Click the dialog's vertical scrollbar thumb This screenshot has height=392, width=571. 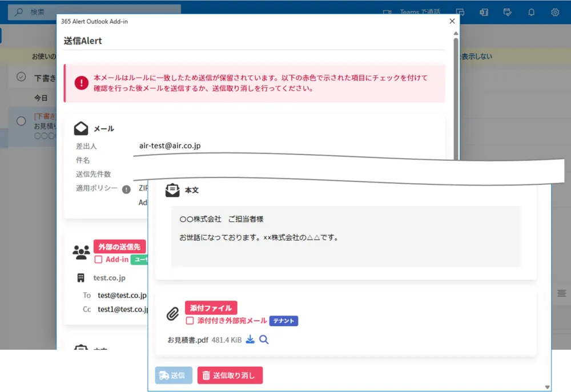pyautogui.click(x=456, y=98)
